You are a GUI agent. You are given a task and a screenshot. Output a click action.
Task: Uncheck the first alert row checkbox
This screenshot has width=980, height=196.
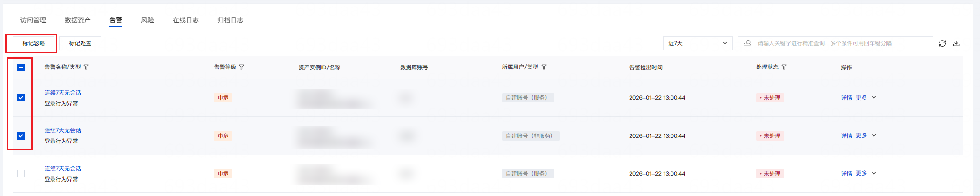pyautogui.click(x=21, y=98)
